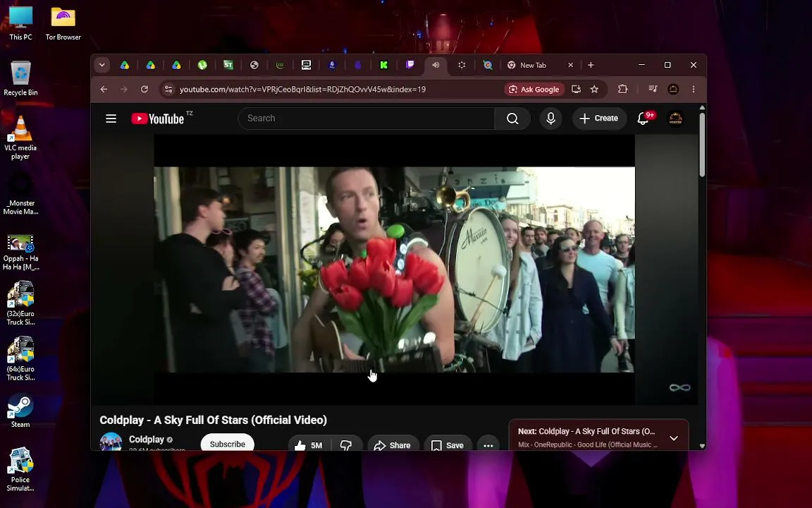Image resolution: width=812 pixels, height=508 pixels.
Task: Open Chrome three-dot menu
Action: pyautogui.click(x=694, y=89)
